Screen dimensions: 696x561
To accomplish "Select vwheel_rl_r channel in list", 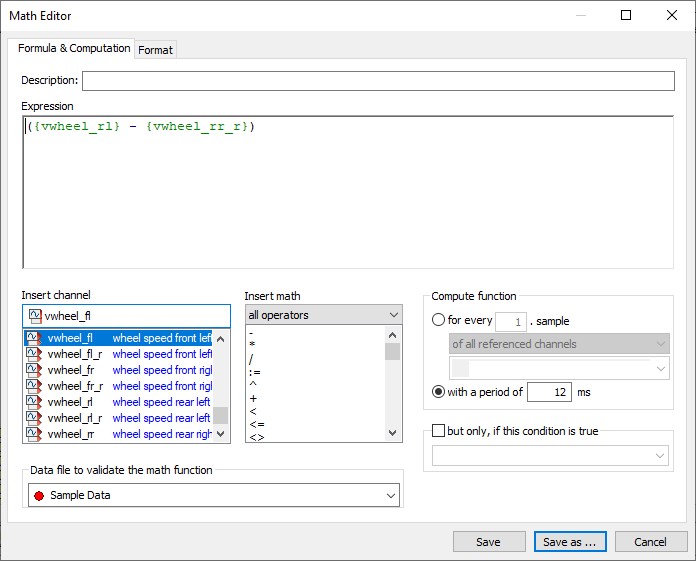I will tap(119, 418).
